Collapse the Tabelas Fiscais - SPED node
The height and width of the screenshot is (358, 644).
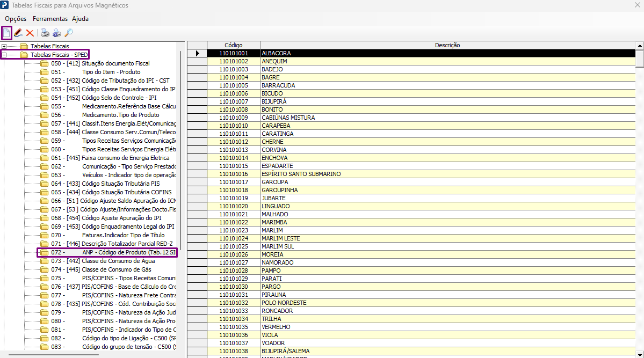click(4, 55)
